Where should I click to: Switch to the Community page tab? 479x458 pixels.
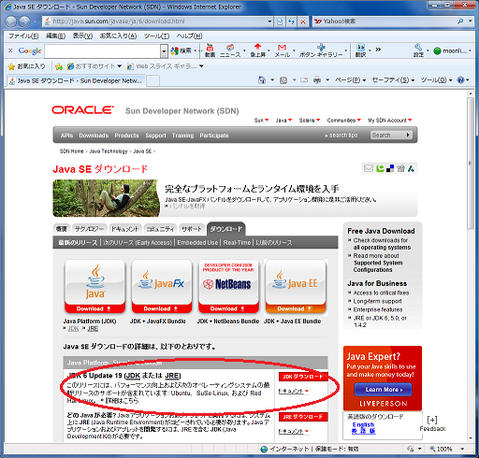[x=160, y=229]
